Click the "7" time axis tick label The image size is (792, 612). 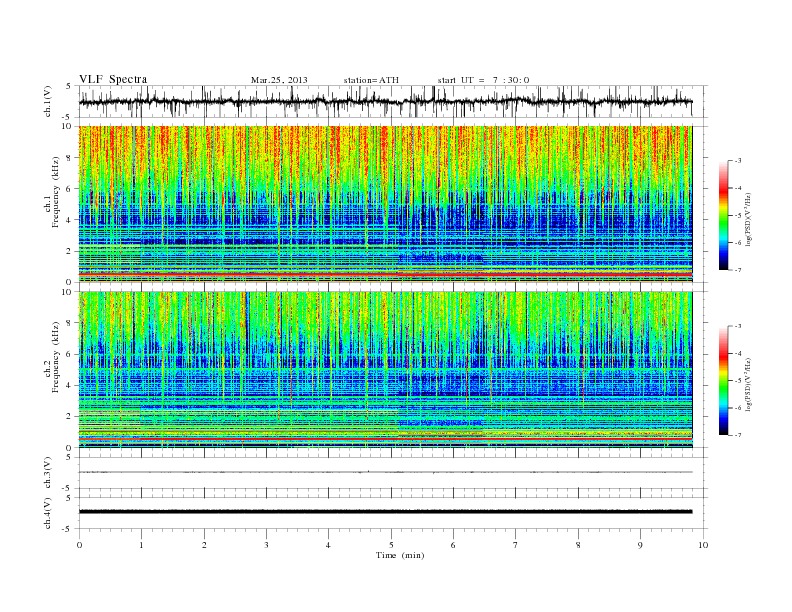coord(516,545)
